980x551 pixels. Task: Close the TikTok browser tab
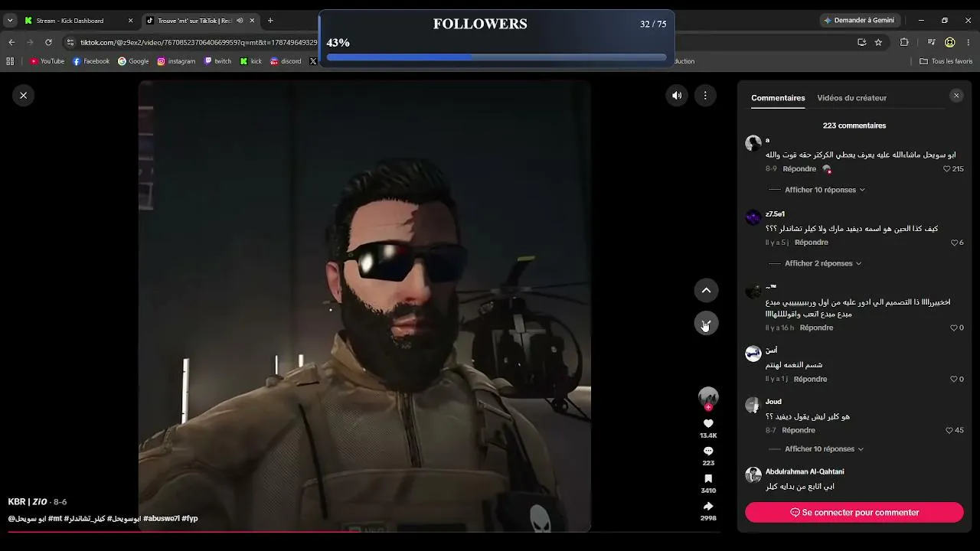tap(252, 21)
